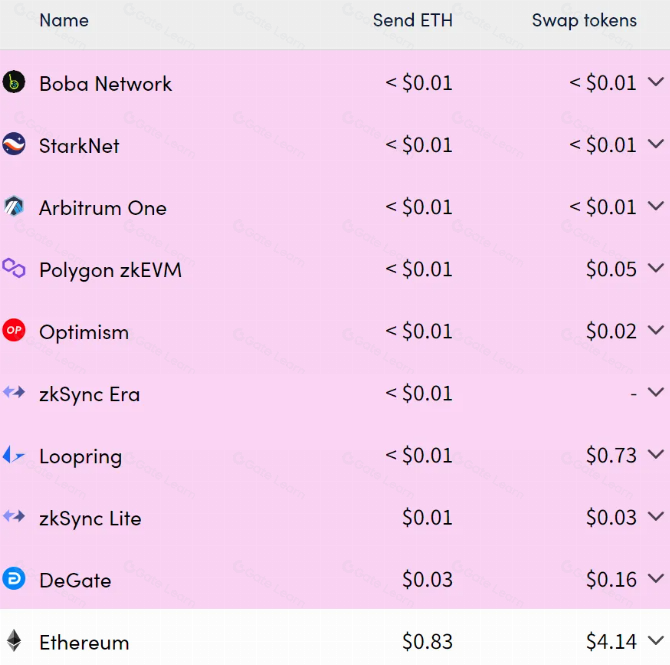Sort by Swap tokens column header
The image size is (670, 665).
[x=584, y=21]
